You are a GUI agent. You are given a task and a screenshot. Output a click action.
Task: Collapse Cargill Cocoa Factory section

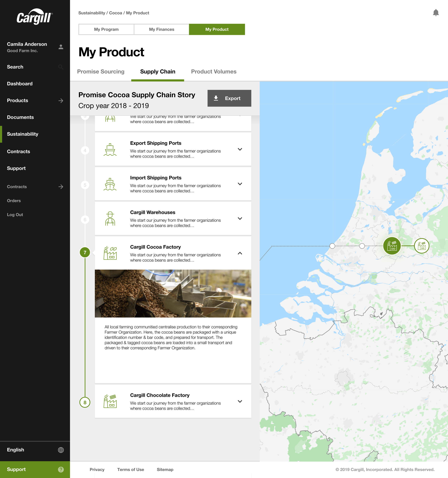pyautogui.click(x=240, y=253)
